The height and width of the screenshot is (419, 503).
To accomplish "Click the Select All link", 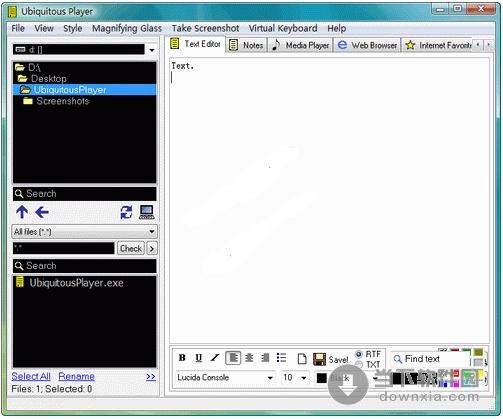I will 31,376.
